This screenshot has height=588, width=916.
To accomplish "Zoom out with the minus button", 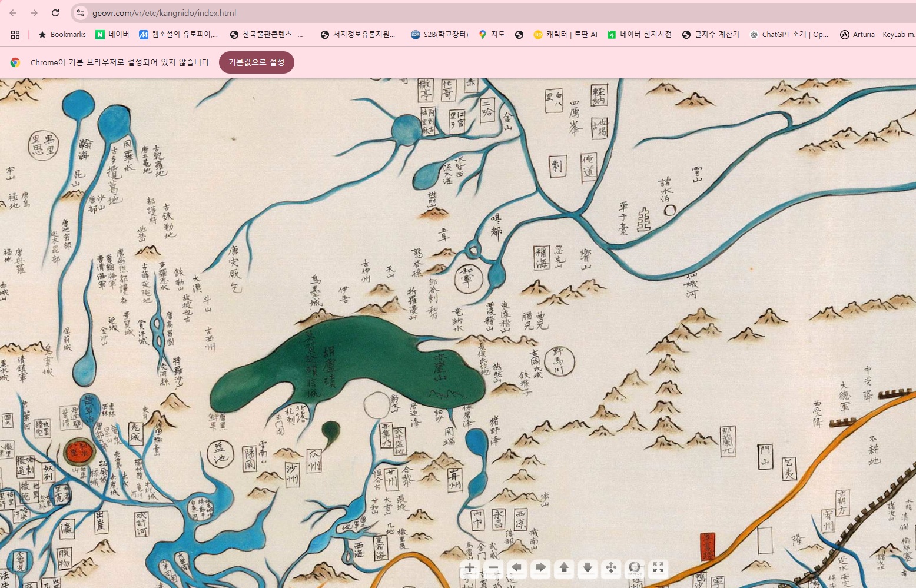I will tap(493, 568).
